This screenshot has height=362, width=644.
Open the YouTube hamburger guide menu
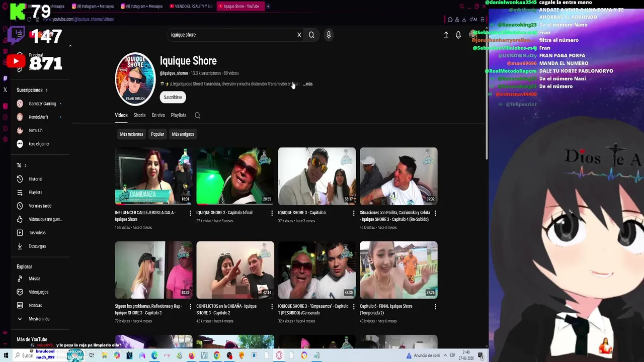(19, 34)
